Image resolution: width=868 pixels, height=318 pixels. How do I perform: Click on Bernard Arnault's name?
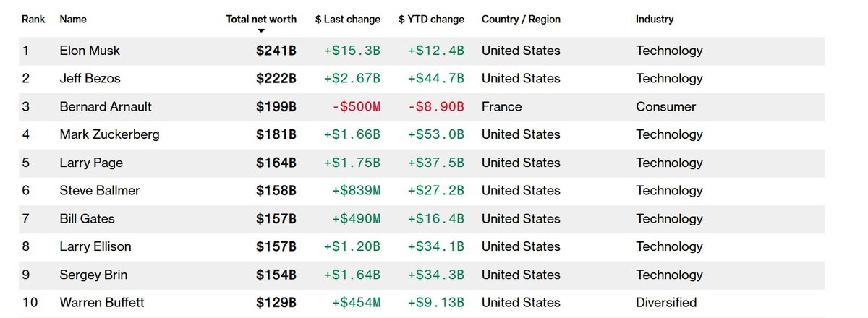click(106, 107)
